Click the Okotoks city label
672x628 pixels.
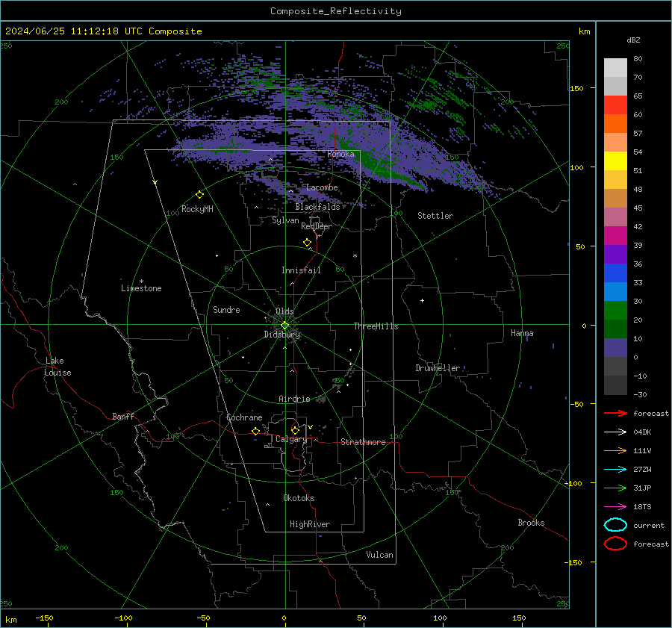[299, 497]
